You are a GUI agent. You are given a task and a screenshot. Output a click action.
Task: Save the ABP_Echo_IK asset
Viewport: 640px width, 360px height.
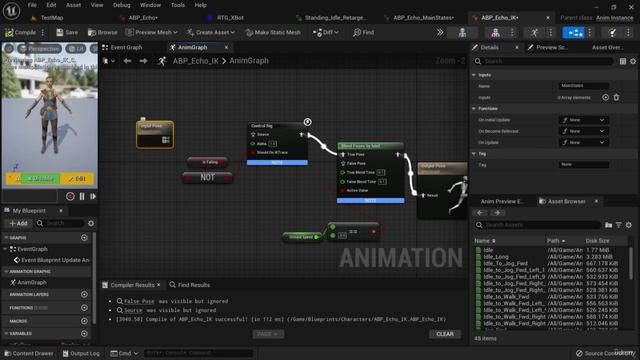pos(67,32)
